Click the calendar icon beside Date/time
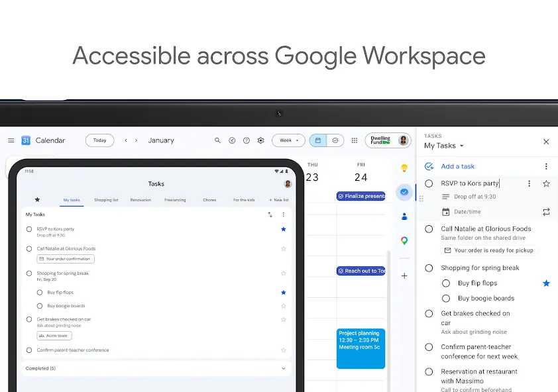The width and height of the screenshot is (558, 392). click(445, 212)
